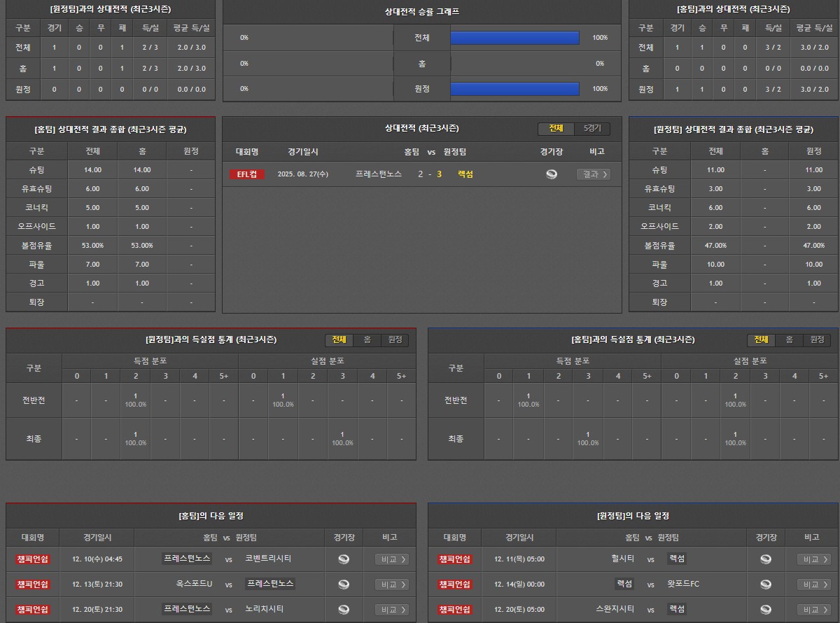
Task: Select 홈 filter in left goal statistics panel
Action: tap(367, 339)
